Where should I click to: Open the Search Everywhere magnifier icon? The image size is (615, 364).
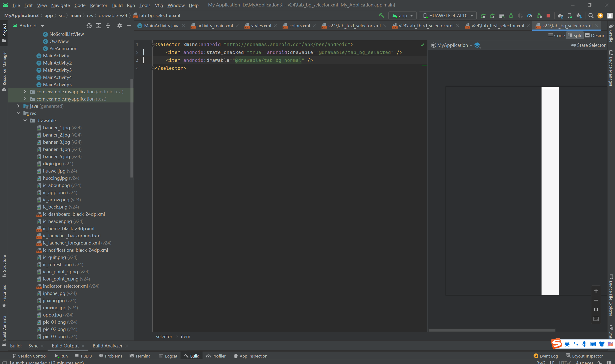[x=591, y=16]
